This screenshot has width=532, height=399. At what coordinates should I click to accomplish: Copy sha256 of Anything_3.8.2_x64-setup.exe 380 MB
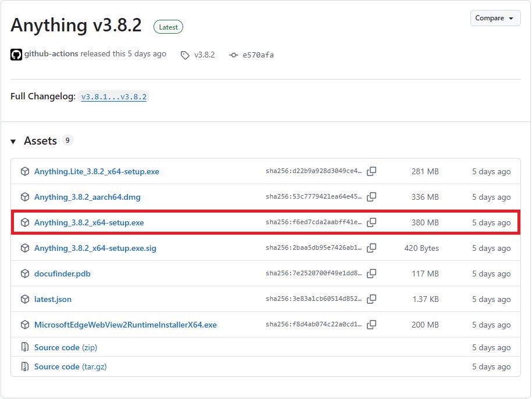(x=372, y=222)
